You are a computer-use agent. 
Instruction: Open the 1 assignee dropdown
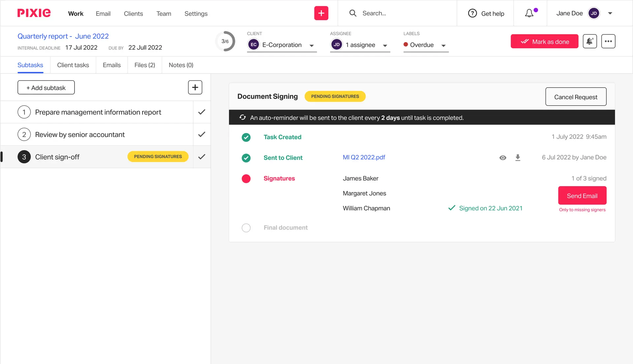385,45
